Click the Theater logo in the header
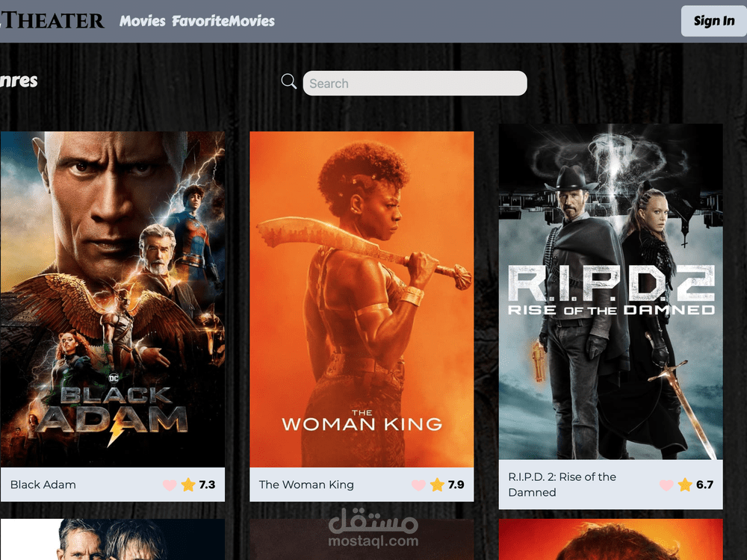Image resolution: width=747 pixels, height=560 pixels. coord(52,20)
